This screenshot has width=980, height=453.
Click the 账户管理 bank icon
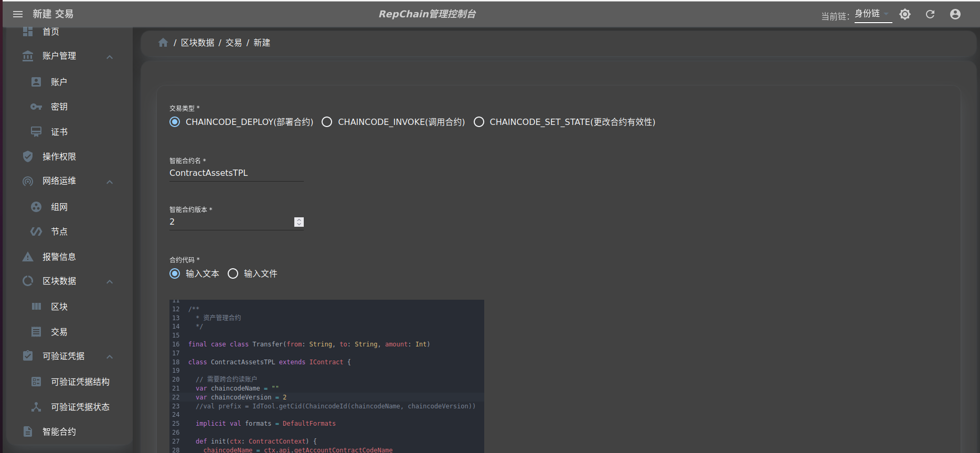click(x=28, y=56)
